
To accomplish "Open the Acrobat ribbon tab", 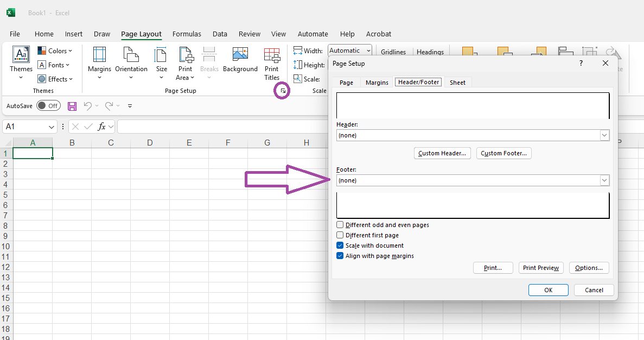I will (x=379, y=34).
